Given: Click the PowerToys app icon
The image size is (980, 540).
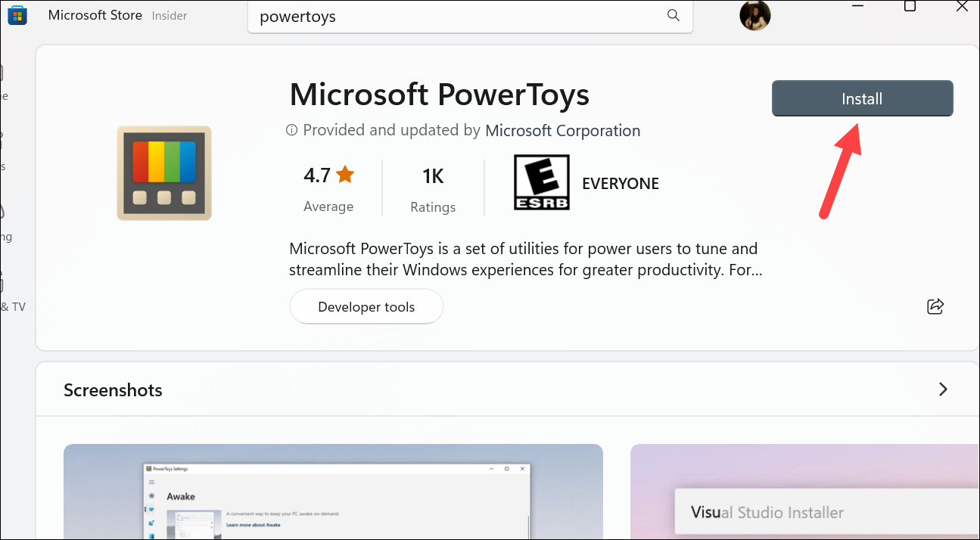Looking at the screenshot, I should (164, 173).
